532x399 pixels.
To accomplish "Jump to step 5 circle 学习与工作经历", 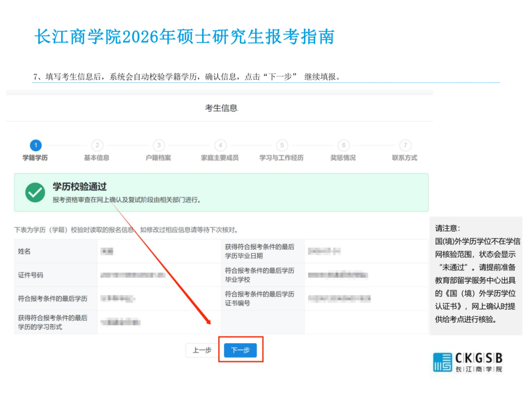I will pyautogui.click(x=282, y=145).
